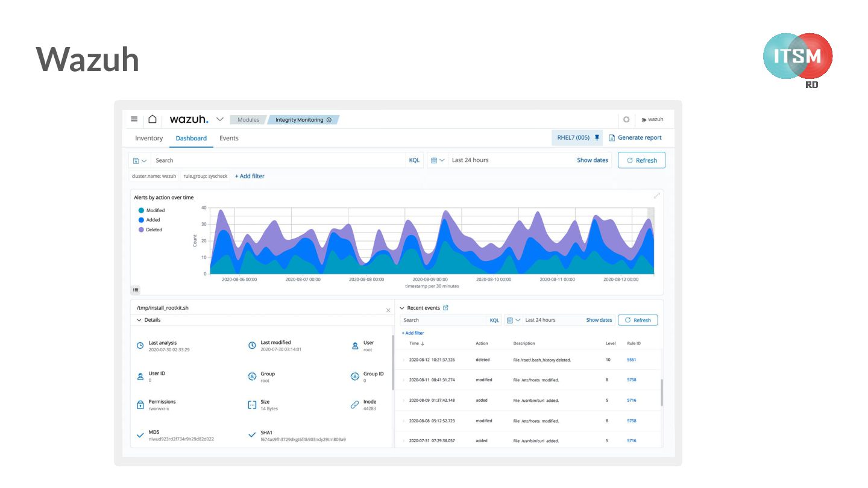868x488 pixels.
Task: Open the calendar quick menu for Last 24 hours
Action: point(438,160)
